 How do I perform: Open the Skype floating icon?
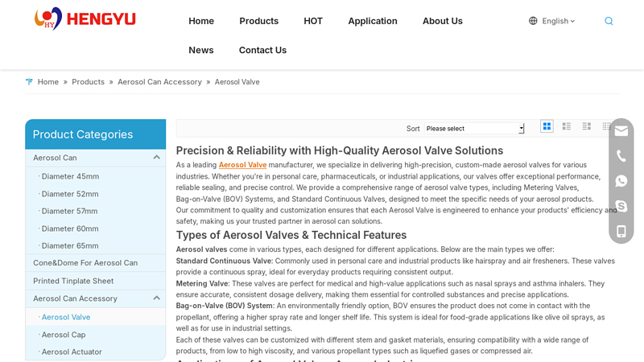pos(621,206)
